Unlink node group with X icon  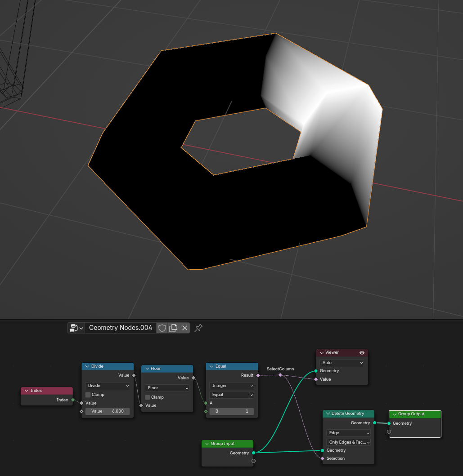tap(184, 328)
